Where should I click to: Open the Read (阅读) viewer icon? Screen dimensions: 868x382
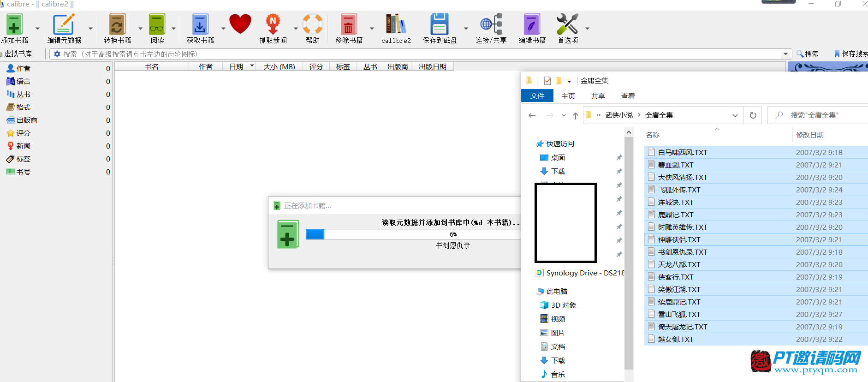click(x=157, y=24)
